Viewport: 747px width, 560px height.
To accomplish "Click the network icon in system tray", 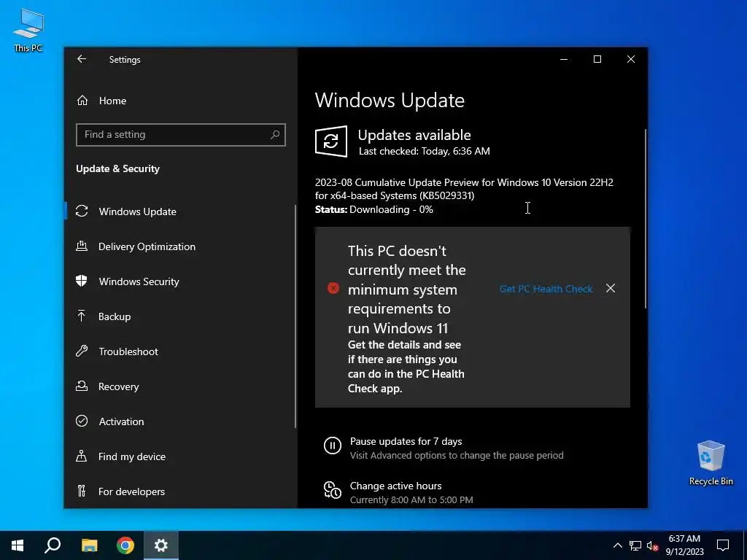I will [x=635, y=545].
